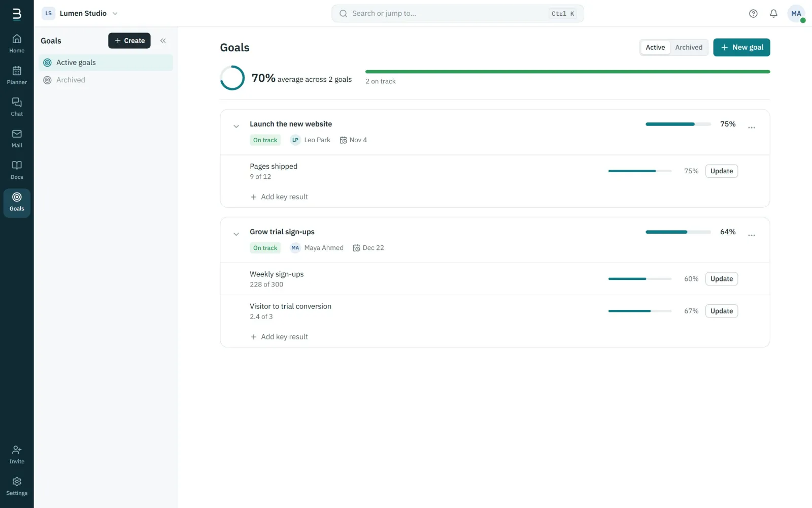Open the MA user avatar menu
Viewport: 812px width, 508px height.
[x=796, y=14]
